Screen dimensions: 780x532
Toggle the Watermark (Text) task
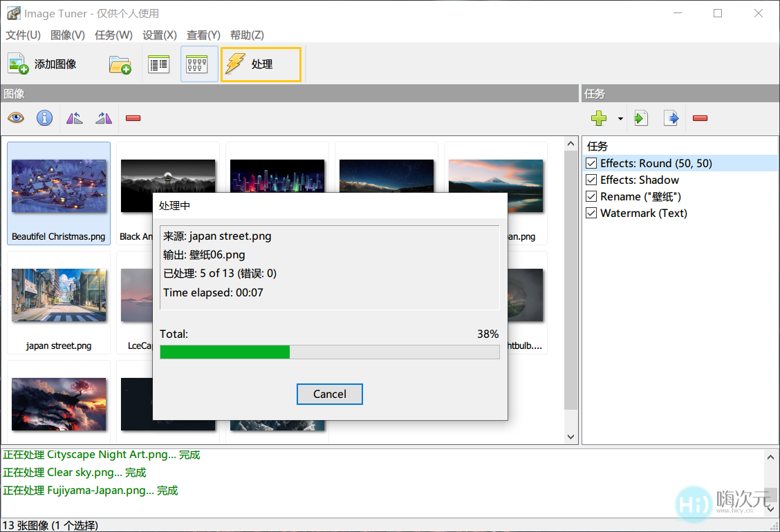click(591, 213)
